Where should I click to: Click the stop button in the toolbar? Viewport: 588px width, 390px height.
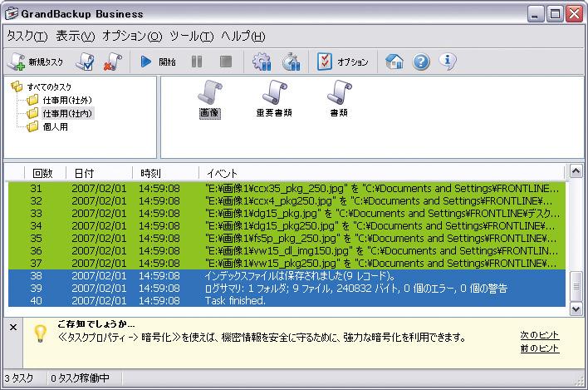(x=226, y=62)
